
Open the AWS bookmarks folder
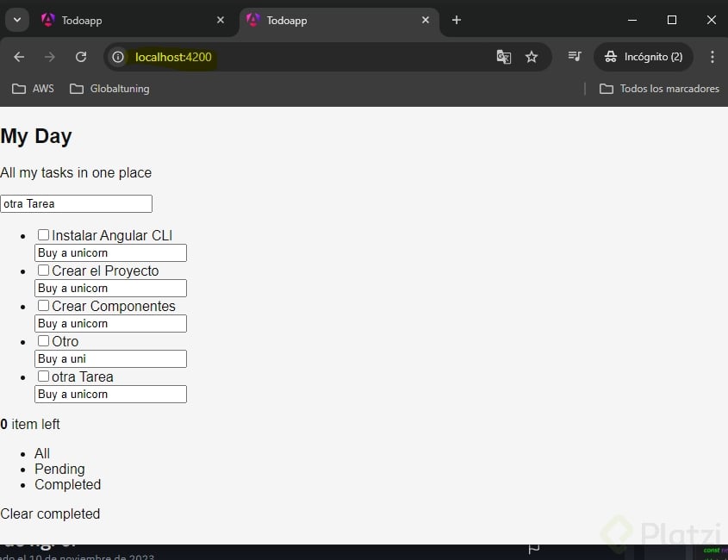tap(33, 89)
